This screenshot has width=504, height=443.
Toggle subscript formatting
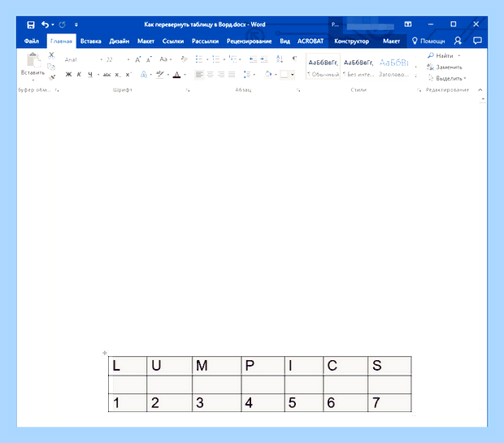pos(118,75)
